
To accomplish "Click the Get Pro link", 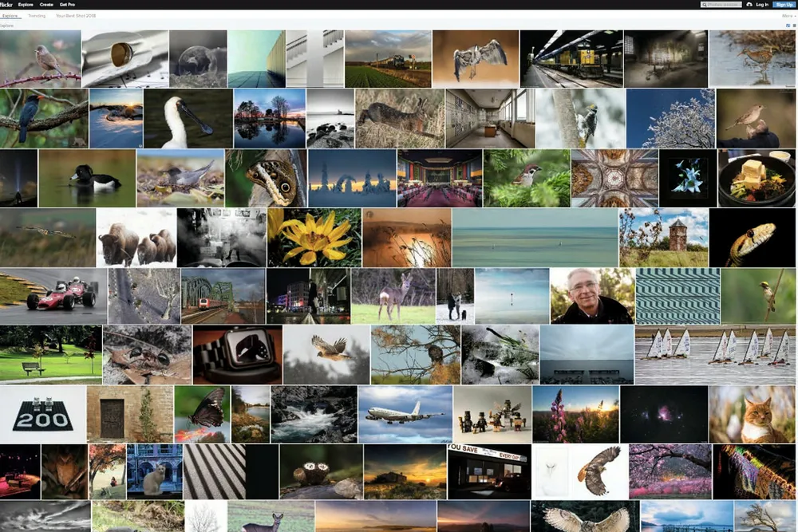I will coord(69,5).
